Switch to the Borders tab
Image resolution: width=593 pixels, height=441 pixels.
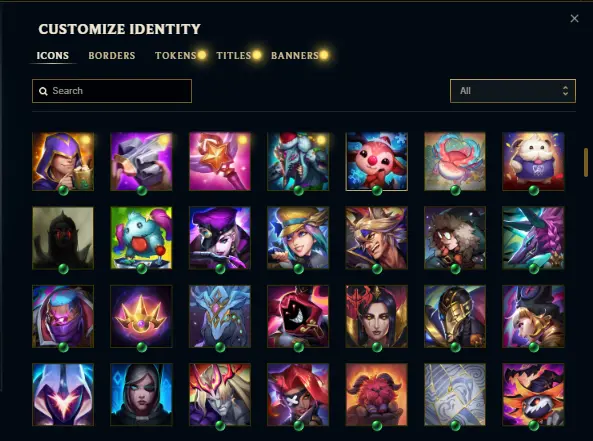click(x=112, y=56)
